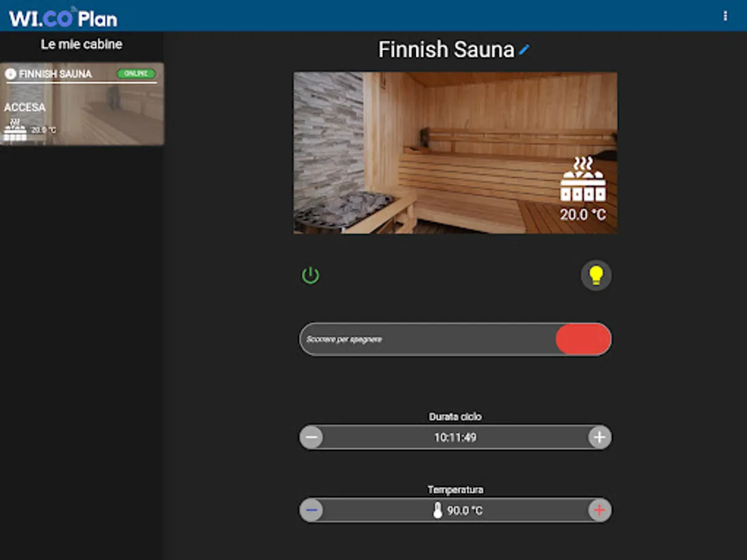Image resolution: width=747 pixels, height=560 pixels.
Task: Click the 'Scorrere per spegnere' slider track
Action: (456, 340)
